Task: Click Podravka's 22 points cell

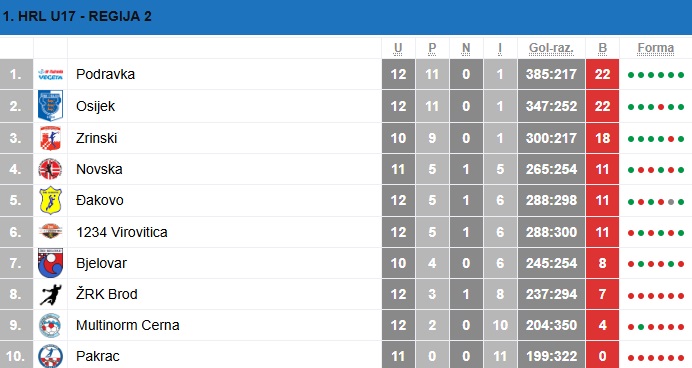Action: (x=602, y=74)
